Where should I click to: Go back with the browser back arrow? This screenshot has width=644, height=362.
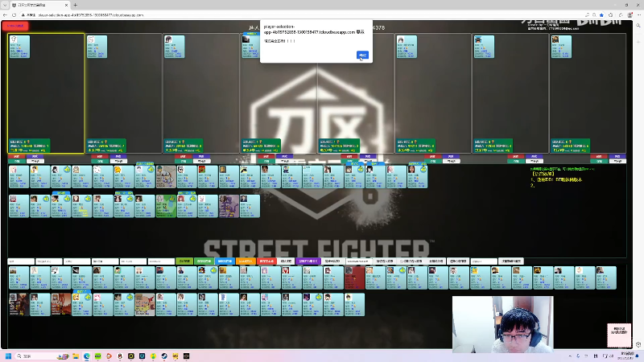(x=5, y=14)
